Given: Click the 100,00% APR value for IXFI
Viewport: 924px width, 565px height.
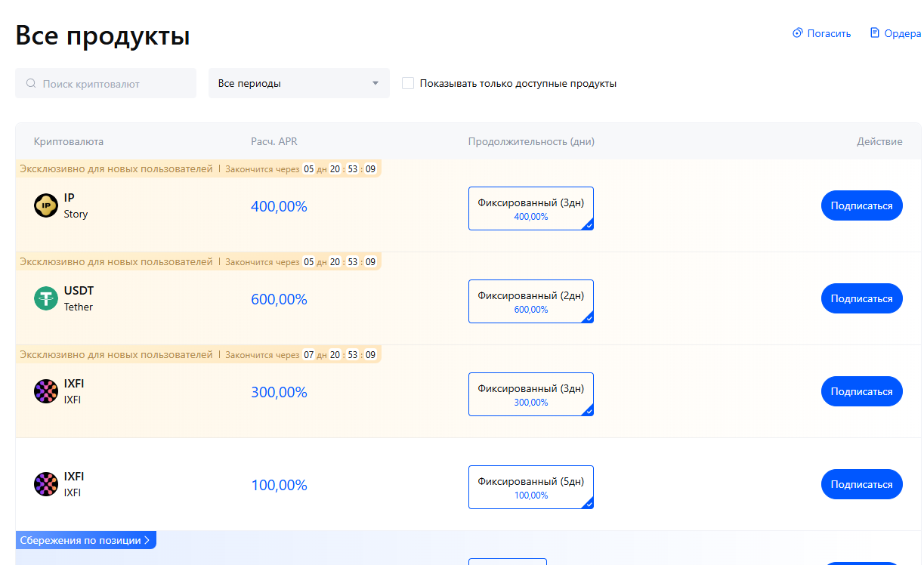Looking at the screenshot, I should pyautogui.click(x=279, y=485).
